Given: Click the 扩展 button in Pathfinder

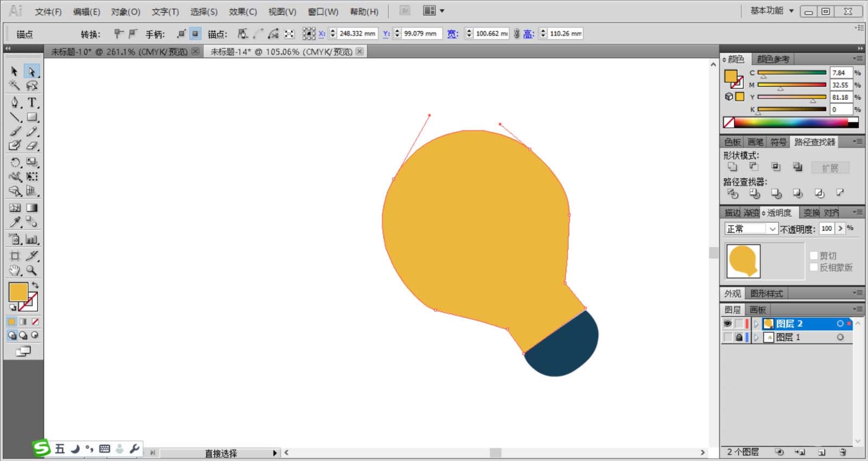Looking at the screenshot, I should click(x=829, y=168).
